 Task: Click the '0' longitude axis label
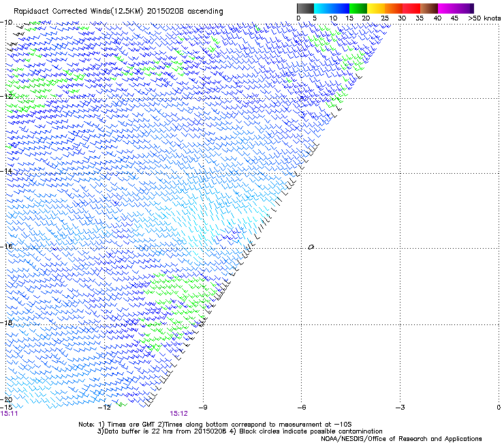499,408
